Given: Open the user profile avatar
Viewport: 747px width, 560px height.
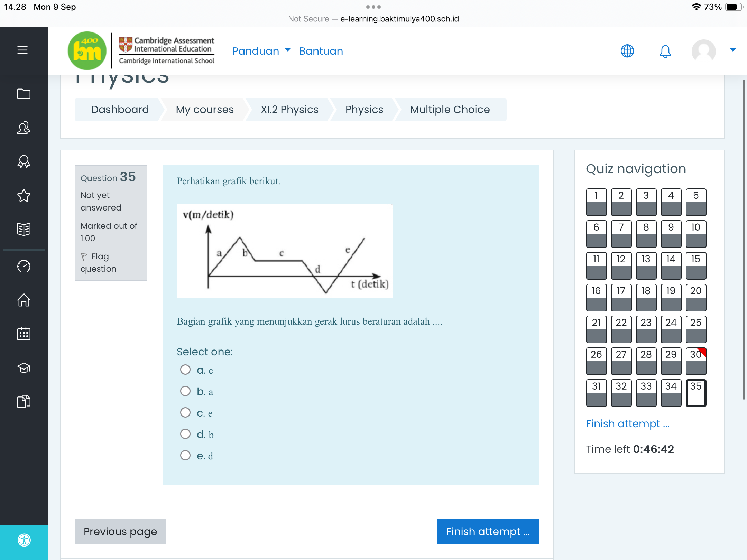Looking at the screenshot, I should click(x=703, y=51).
